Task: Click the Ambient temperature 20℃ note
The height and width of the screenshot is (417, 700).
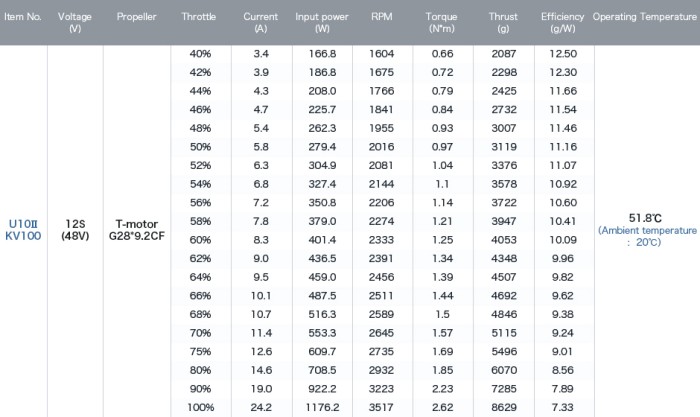Action: [x=647, y=237]
